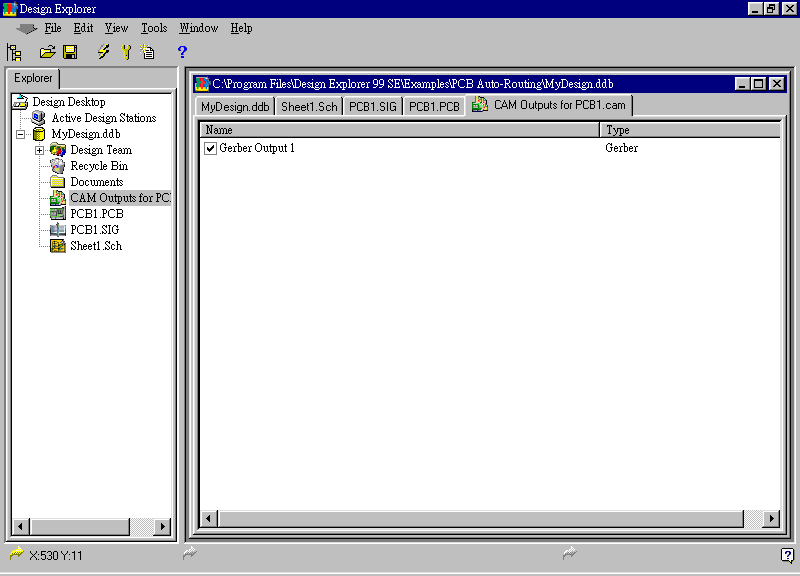Switch to the PCB1.PCB tab
This screenshot has width=800, height=576.
click(434, 106)
